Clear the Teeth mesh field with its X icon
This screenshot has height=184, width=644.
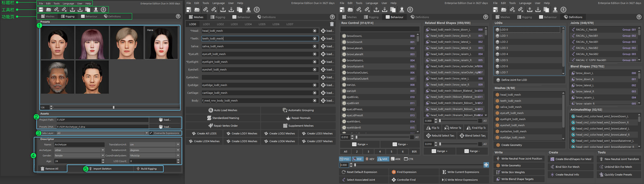[314, 39]
